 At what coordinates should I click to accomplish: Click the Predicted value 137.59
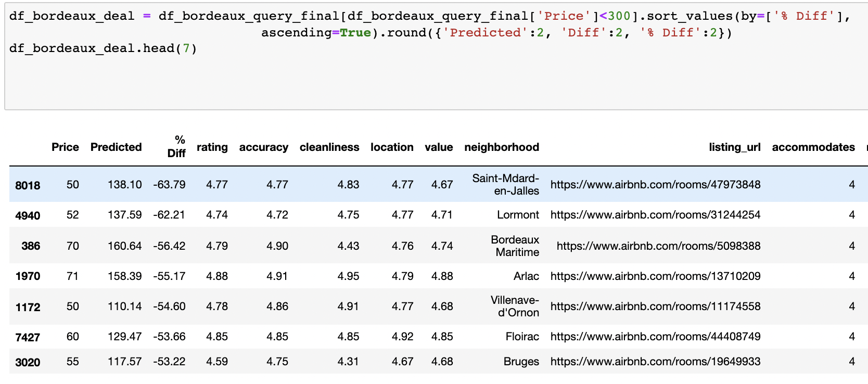pos(125,215)
